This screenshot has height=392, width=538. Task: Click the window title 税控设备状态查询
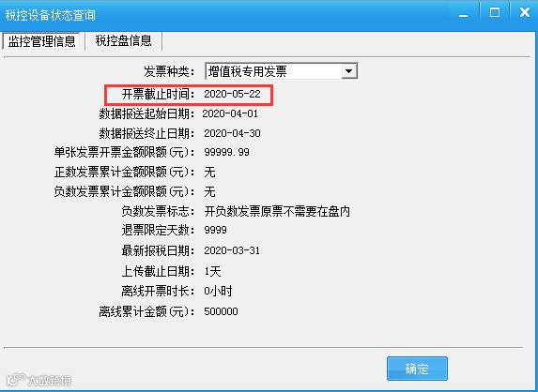(x=50, y=15)
